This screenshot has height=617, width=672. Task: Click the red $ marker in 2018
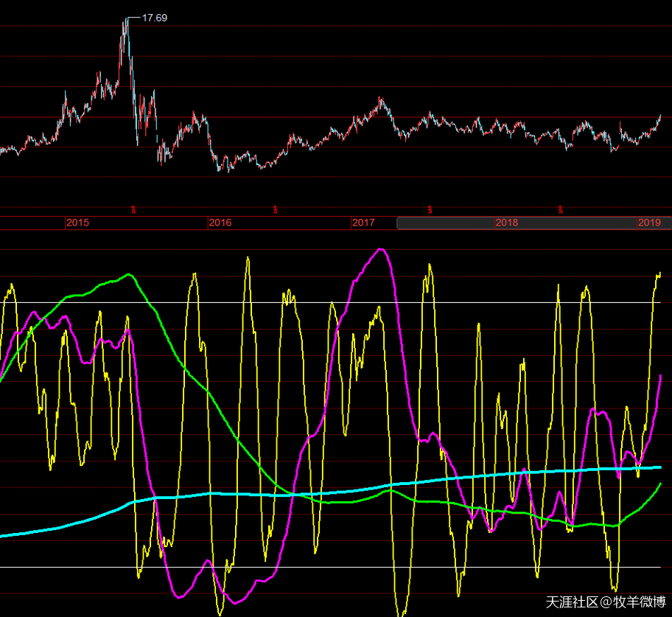[x=561, y=210]
